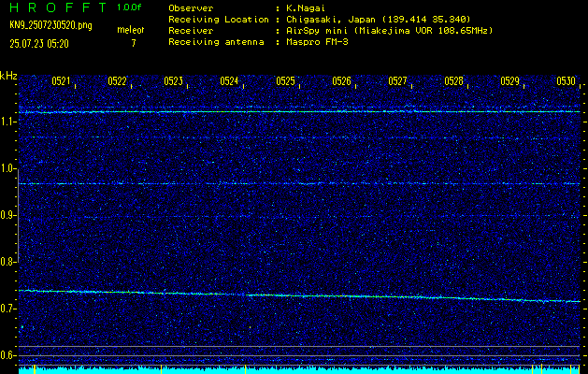Select the timestamp 25.07.23 05:20

click(39, 44)
